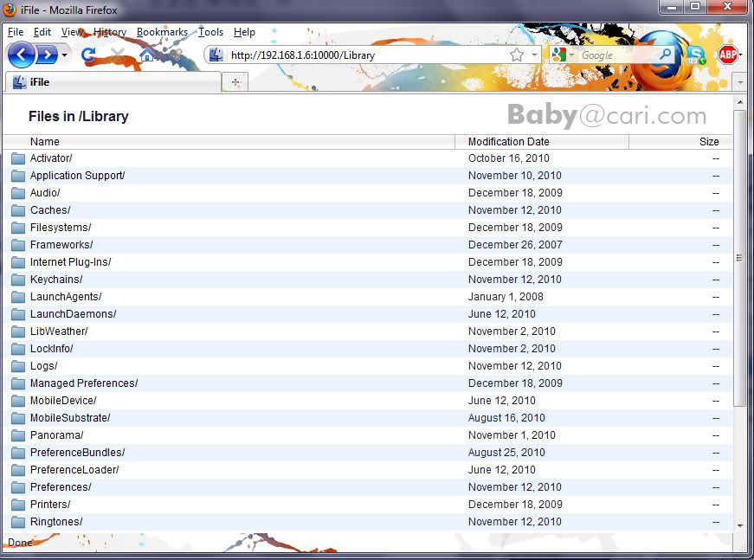This screenshot has width=754, height=560.
Task: Open the list all tabs dropdown
Action: coord(739,81)
